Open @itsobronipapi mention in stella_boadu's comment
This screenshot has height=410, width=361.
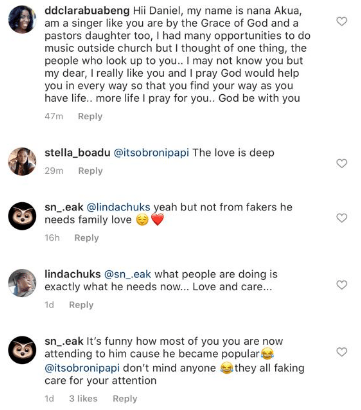tap(151, 153)
